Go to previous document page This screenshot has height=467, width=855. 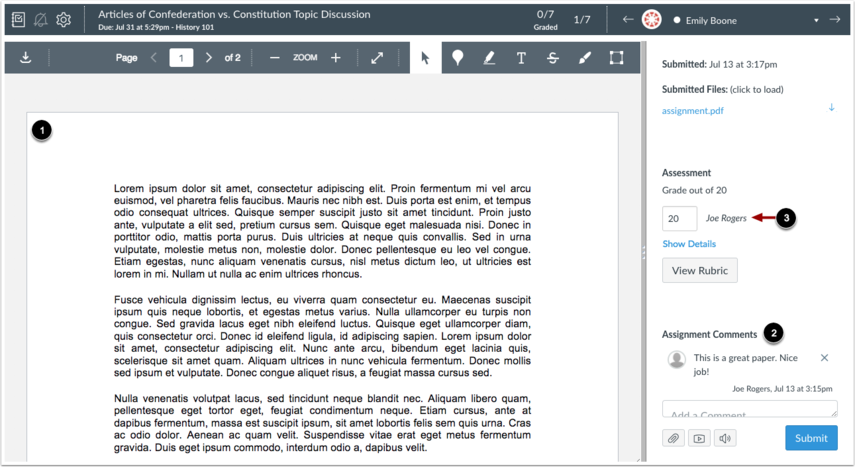point(154,57)
